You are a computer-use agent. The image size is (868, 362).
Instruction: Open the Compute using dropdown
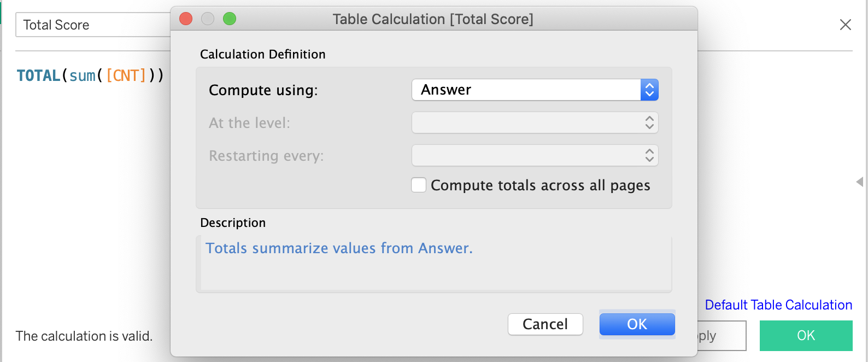[535, 90]
